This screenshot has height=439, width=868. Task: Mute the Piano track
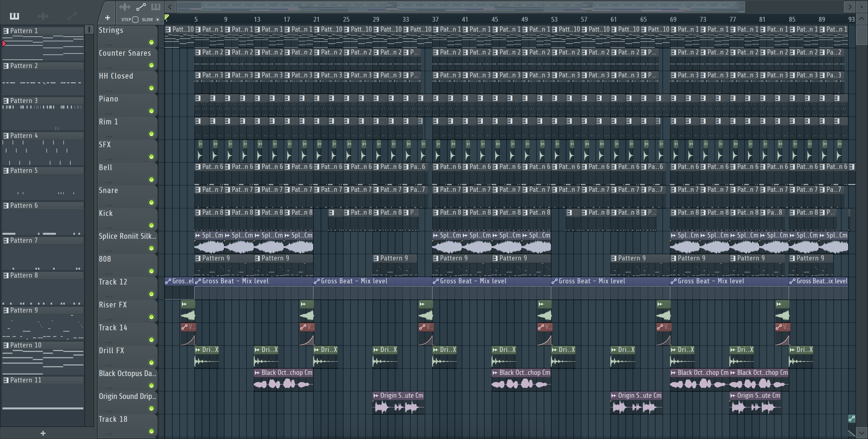152,111
